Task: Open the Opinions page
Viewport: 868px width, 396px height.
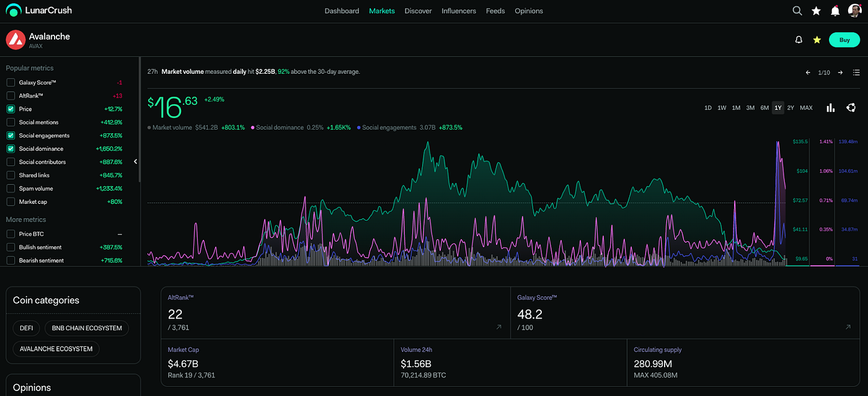Action: coord(529,11)
